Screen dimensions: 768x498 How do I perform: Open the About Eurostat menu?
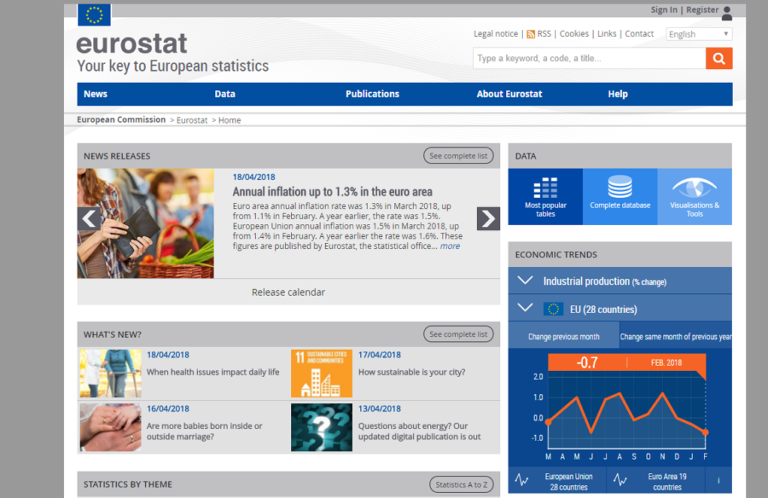pos(509,94)
